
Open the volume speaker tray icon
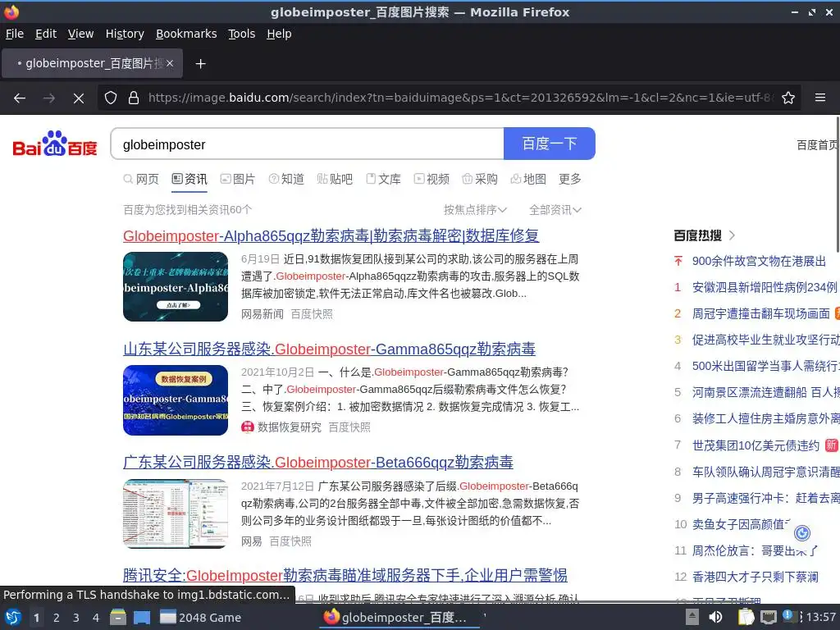tap(715, 617)
